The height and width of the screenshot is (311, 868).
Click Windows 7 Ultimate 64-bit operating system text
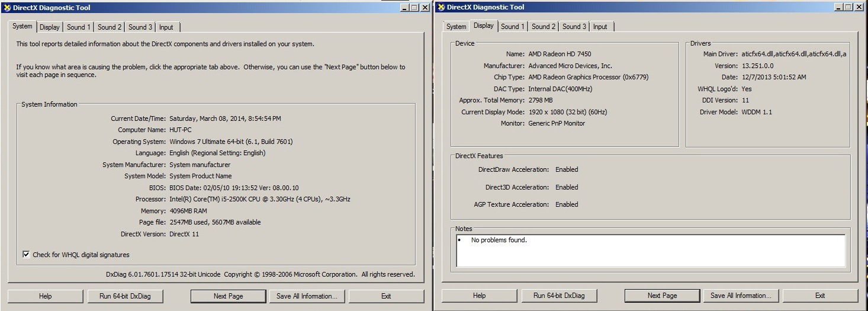click(231, 142)
